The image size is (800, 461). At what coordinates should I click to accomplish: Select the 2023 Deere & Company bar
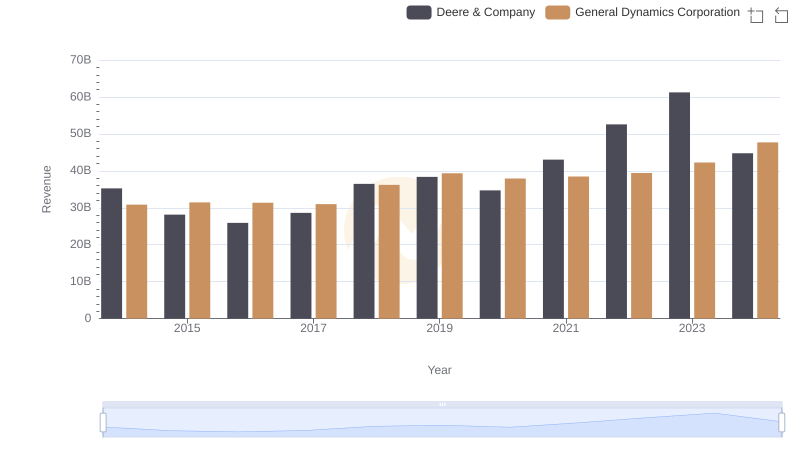[679, 206]
